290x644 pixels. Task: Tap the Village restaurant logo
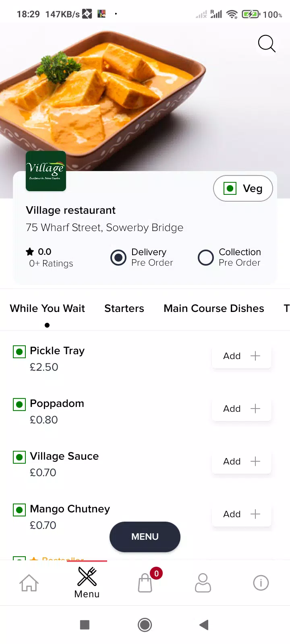point(46,171)
